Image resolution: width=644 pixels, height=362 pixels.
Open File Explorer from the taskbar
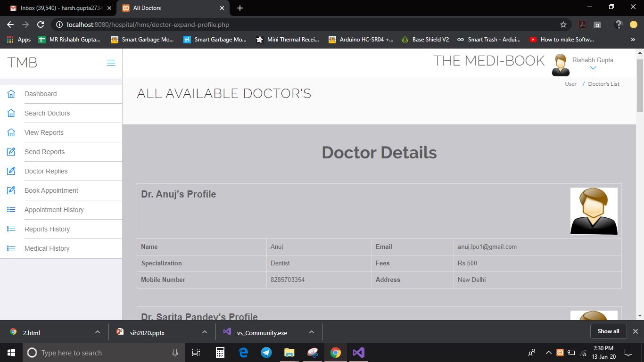pyautogui.click(x=289, y=353)
